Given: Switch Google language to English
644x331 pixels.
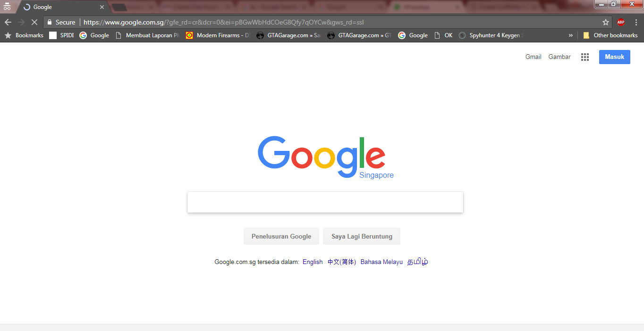Looking at the screenshot, I should [313, 262].
